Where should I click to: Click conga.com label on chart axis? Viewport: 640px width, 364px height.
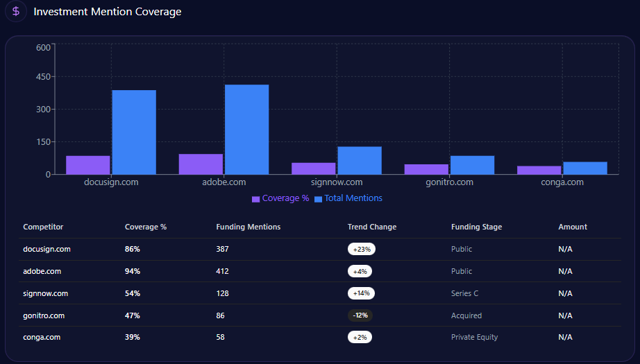coord(562,182)
